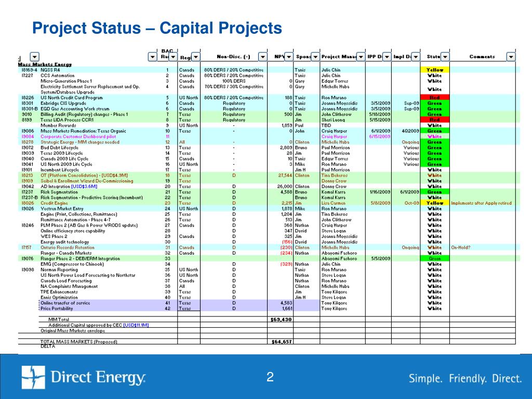Click the blue [USD$11.1M] text
532x399 pixels.
(x=136, y=325)
